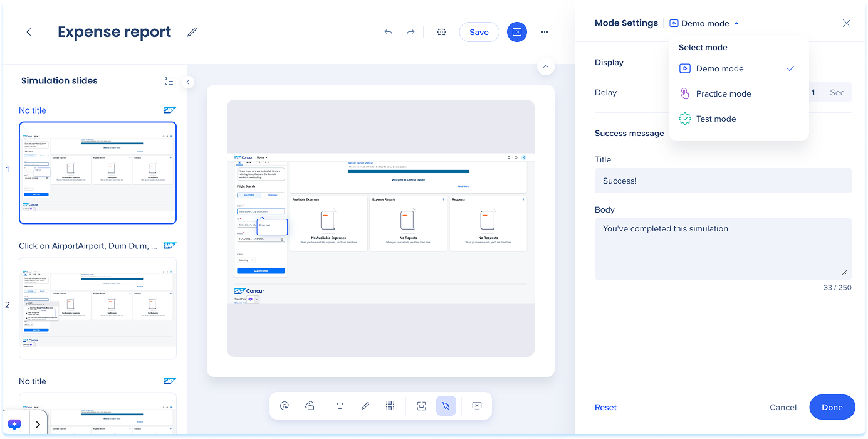Click the screen capture frame tool
This screenshot has width=868, height=439.
click(421, 406)
